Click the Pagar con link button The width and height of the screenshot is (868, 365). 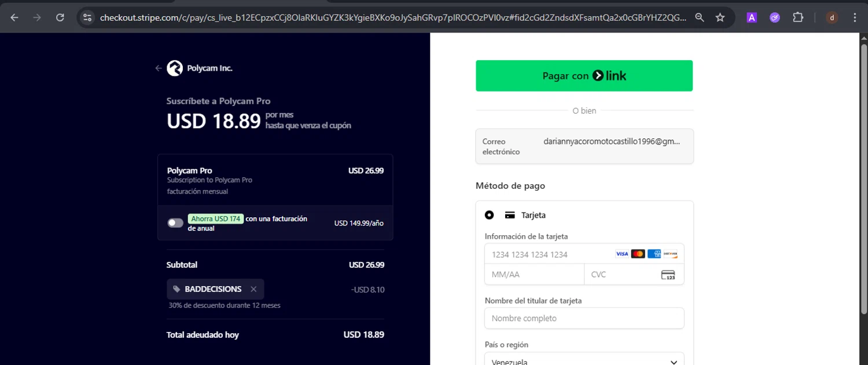tap(584, 76)
